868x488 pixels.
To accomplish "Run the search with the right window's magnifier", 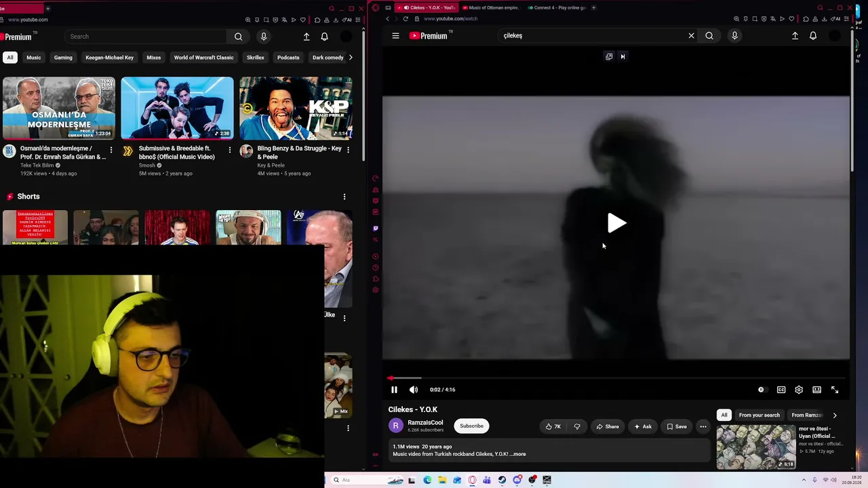I will click(709, 36).
